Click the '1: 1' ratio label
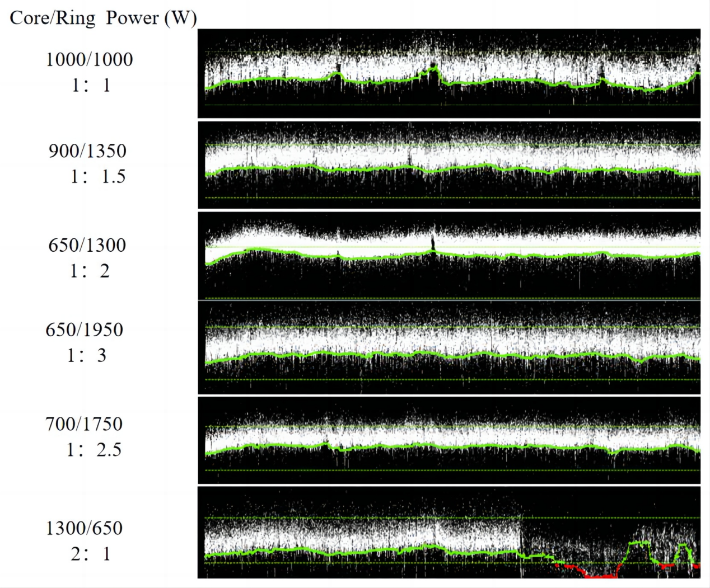The width and height of the screenshot is (710, 588). point(91,85)
